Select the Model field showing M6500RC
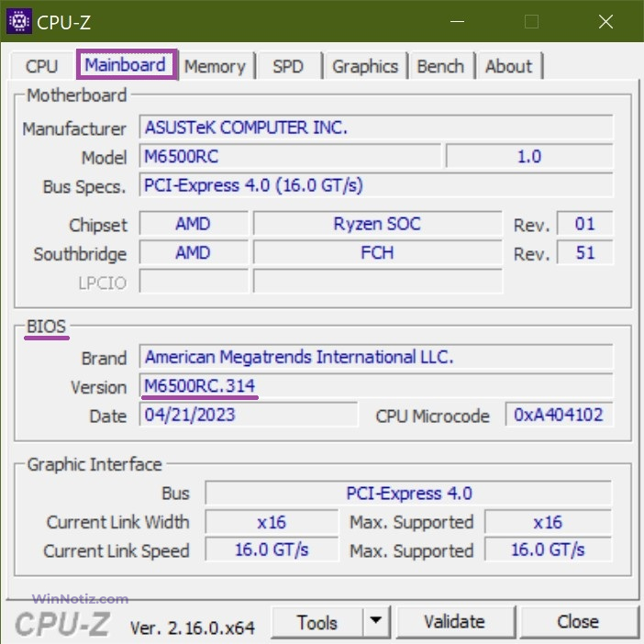Screen dimensions: 644x644 click(x=290, y=157)
